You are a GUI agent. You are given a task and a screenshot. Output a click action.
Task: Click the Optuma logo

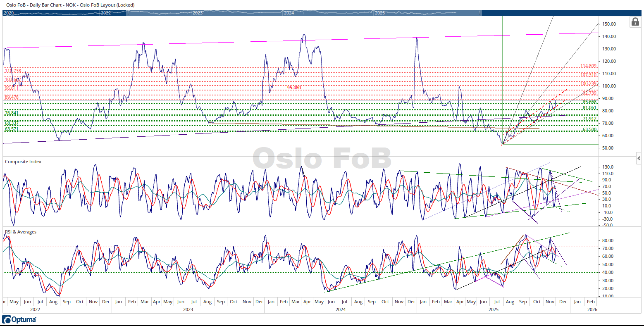tap(19, 319)
